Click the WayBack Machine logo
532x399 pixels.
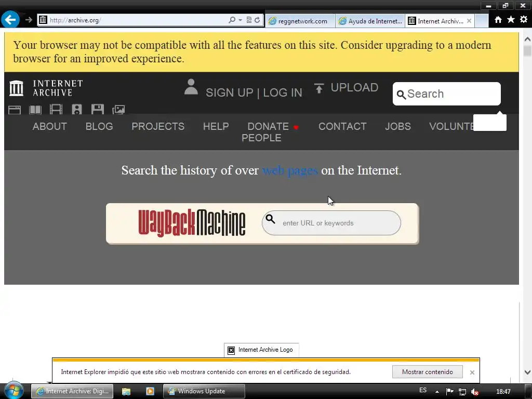click(x=192, y=223)
